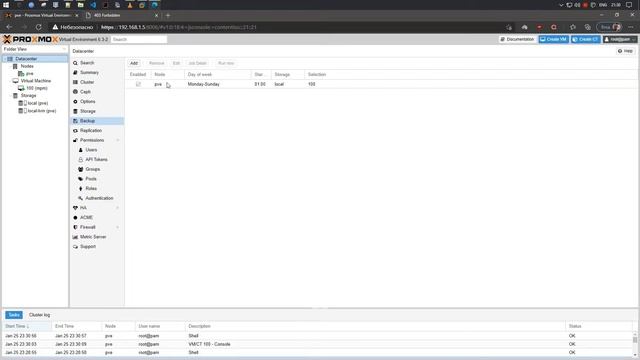The height and width of the screenshot is (360, 640).
Task: Click the Remove backup job button
Action: click(156, 63)
